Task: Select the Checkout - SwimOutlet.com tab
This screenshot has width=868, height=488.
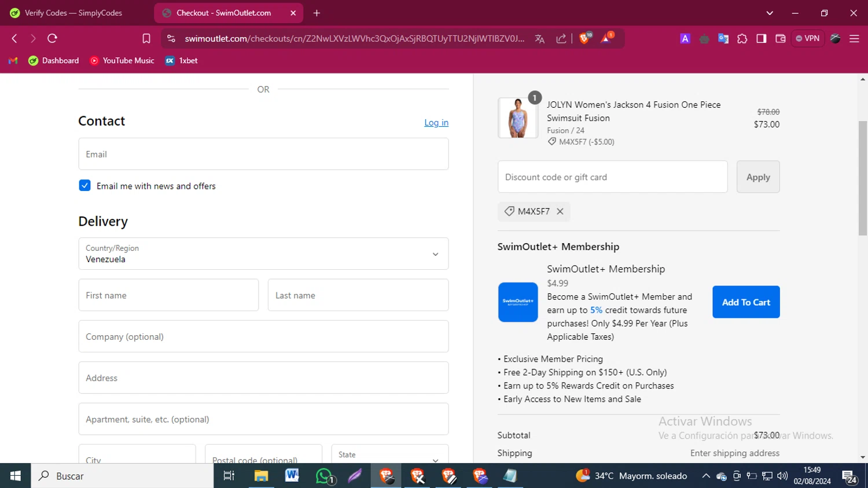Action: [229, 13]
